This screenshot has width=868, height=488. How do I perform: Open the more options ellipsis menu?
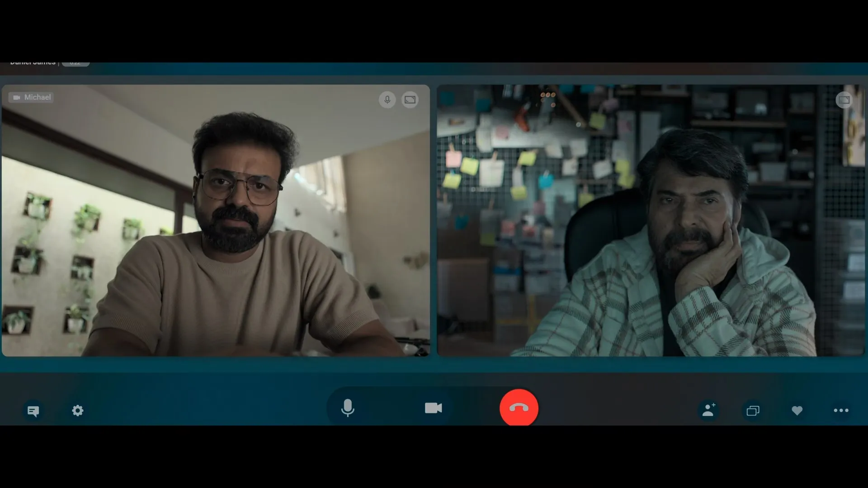841,411
